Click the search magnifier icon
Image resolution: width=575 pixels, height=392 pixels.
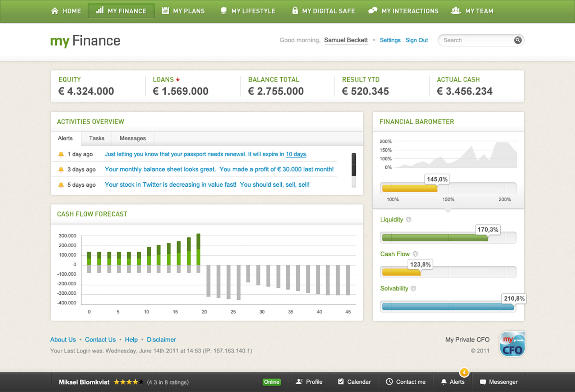click(x=517, y=40)
